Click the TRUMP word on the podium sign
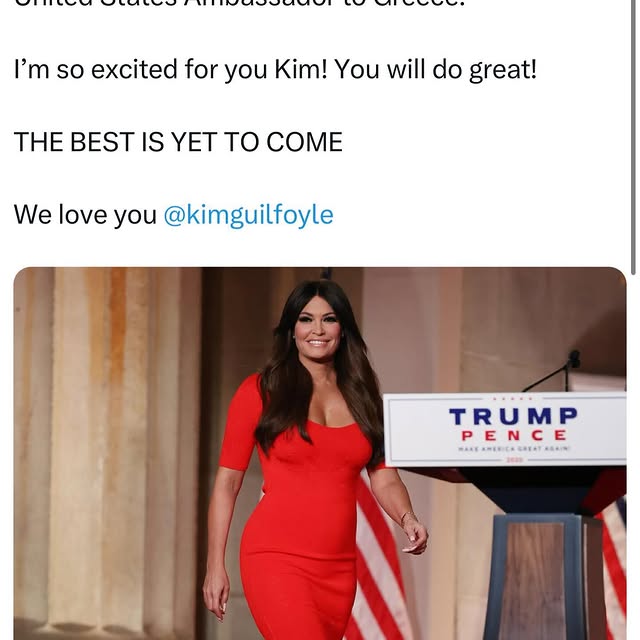 [513, 416]
